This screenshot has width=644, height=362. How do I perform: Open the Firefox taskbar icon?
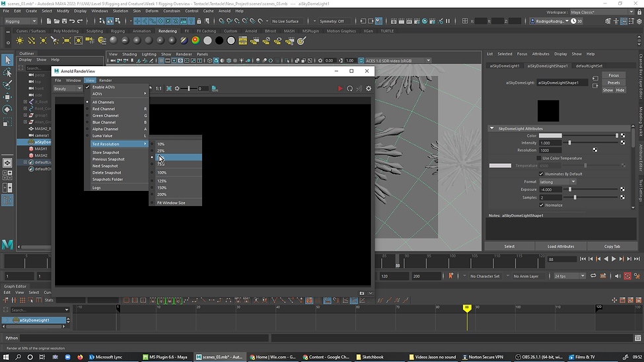(80, 357)
